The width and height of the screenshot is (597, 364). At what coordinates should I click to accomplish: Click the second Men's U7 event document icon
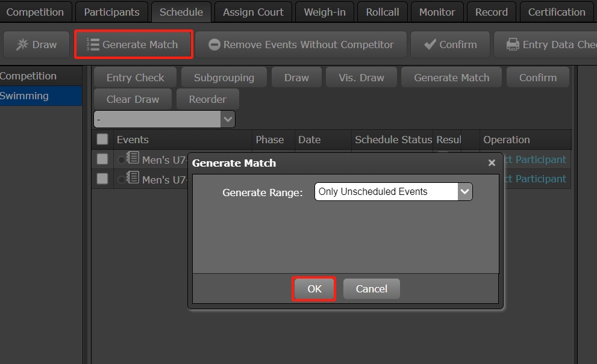(133, 178)
